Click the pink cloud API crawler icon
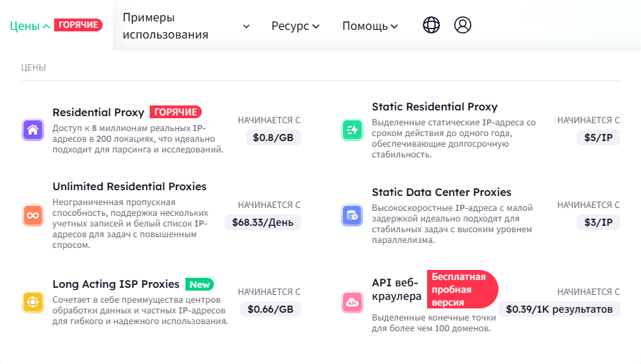Image resolution: width=641 pixels, height=364 pixels. pyautogui.click(x=352, y=302)
